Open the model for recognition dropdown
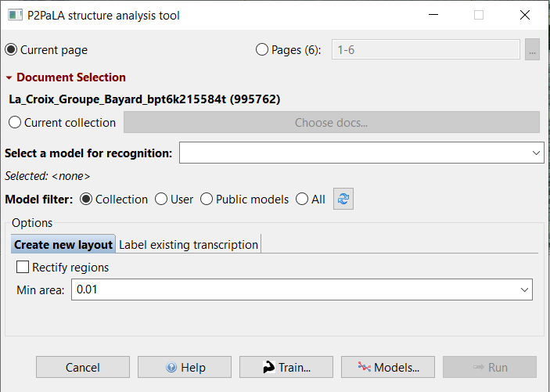Viewport: 550px width, 392px height. (x=361, y=153)
